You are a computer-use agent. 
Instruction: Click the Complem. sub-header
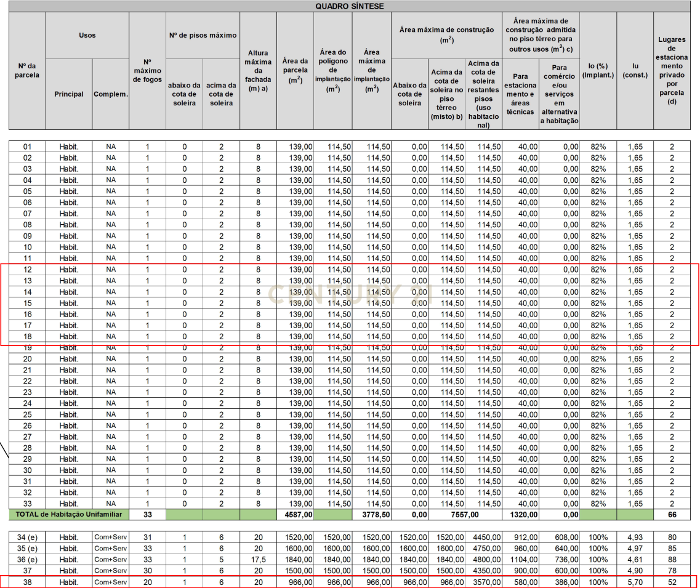(x=110, y=94)
